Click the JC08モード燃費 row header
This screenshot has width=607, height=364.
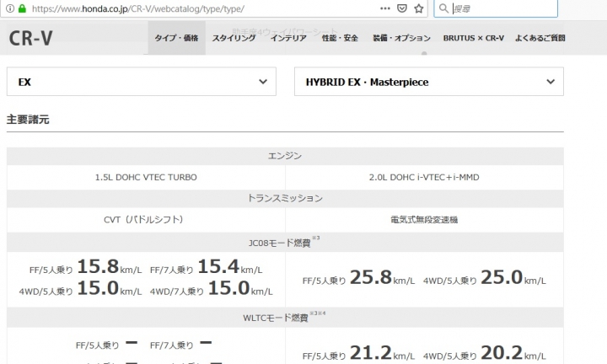(285, 242)
